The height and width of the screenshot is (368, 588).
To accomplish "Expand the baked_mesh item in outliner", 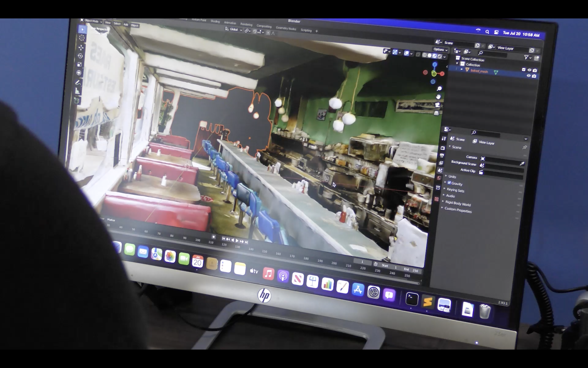I will (x=462, y=69).
